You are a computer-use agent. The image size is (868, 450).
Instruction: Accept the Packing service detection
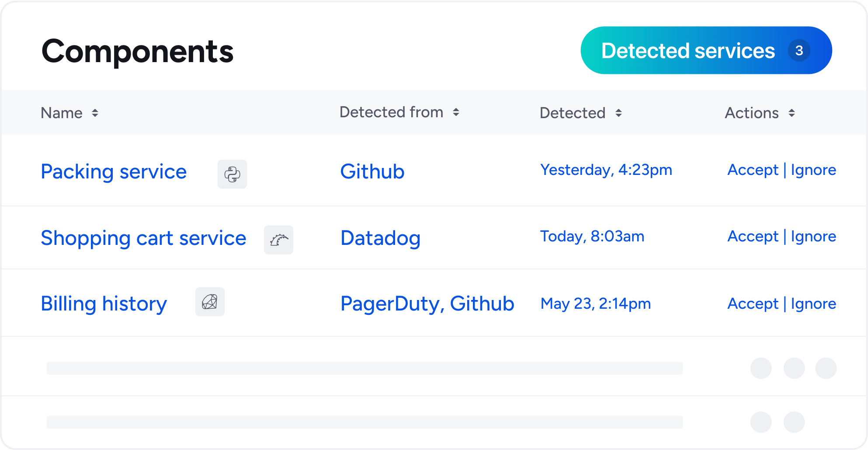click(x=753, y=170)
